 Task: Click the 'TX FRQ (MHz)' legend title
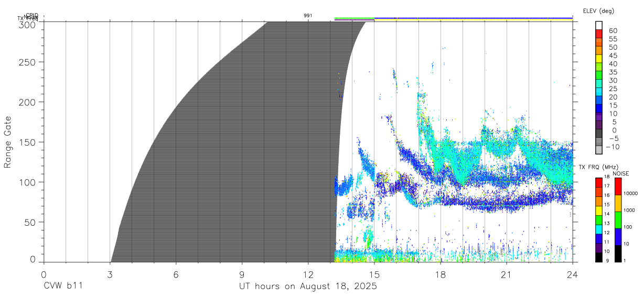598,167
